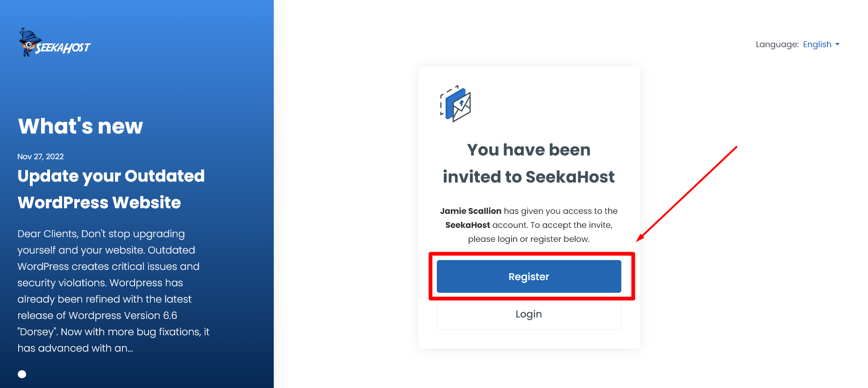This screenshot has height=388, width=868.
Task: Click the Nov 27, 2022 date label
Action: coord(40,156)
